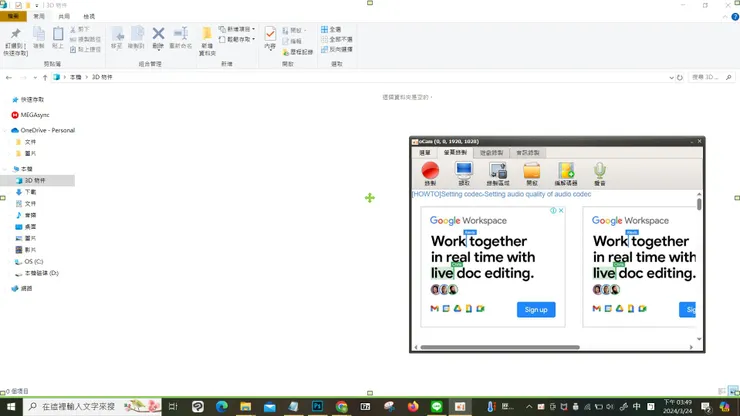740x416 pixels.
Task: Go back with Explorer back arrow
Action: coord(8,77)
